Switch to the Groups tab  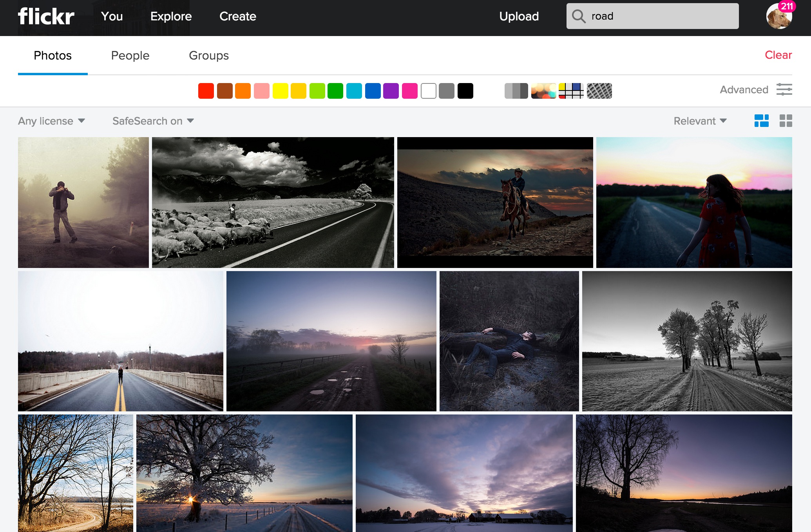[208, 56]
